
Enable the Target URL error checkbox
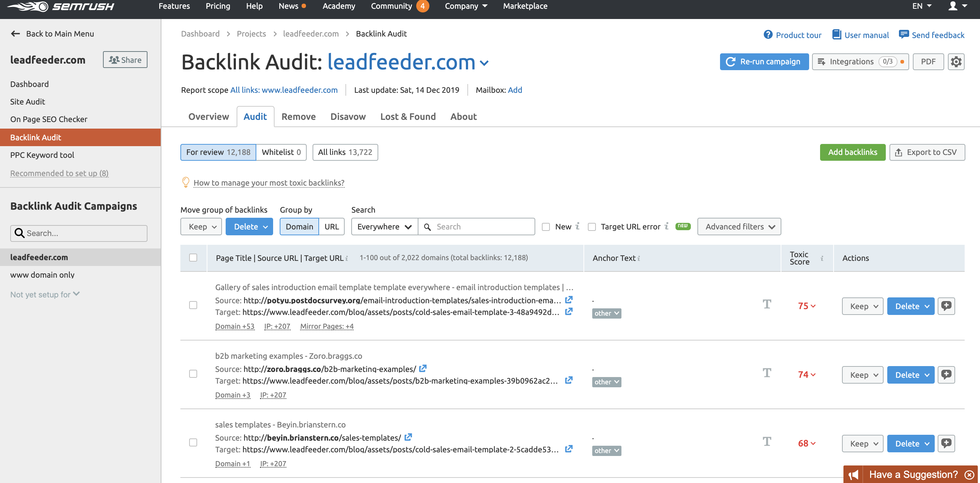[592, 227]
